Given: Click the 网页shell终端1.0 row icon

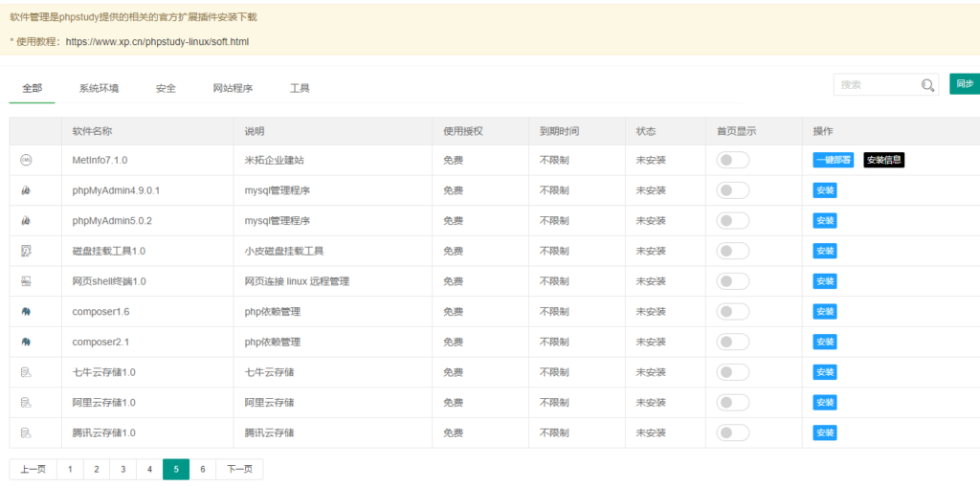Looking at the screenshot, I should [x=26, y=281].
